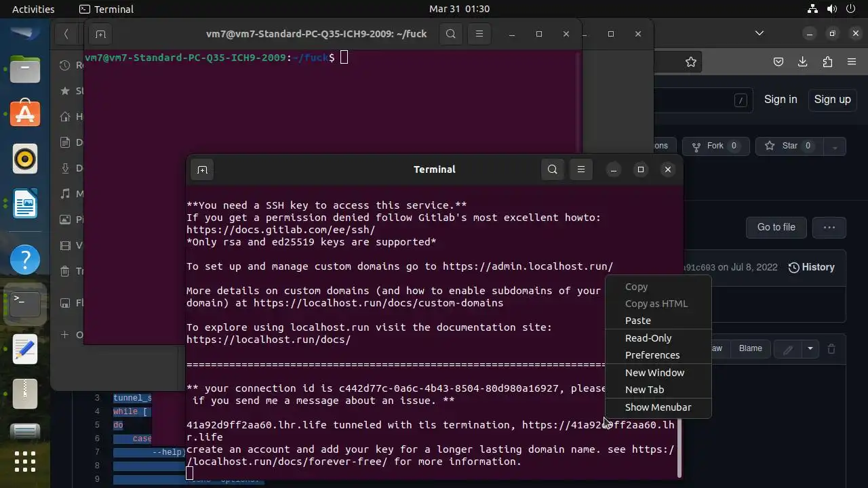The image size is (868, 488).
Task: Click the network icon in top bar
Action: point(812,9)
